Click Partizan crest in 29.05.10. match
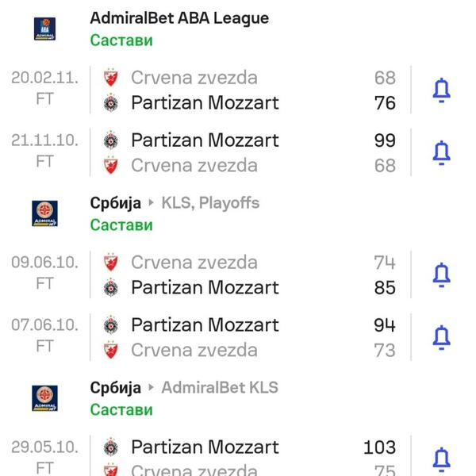 [111, 447]
